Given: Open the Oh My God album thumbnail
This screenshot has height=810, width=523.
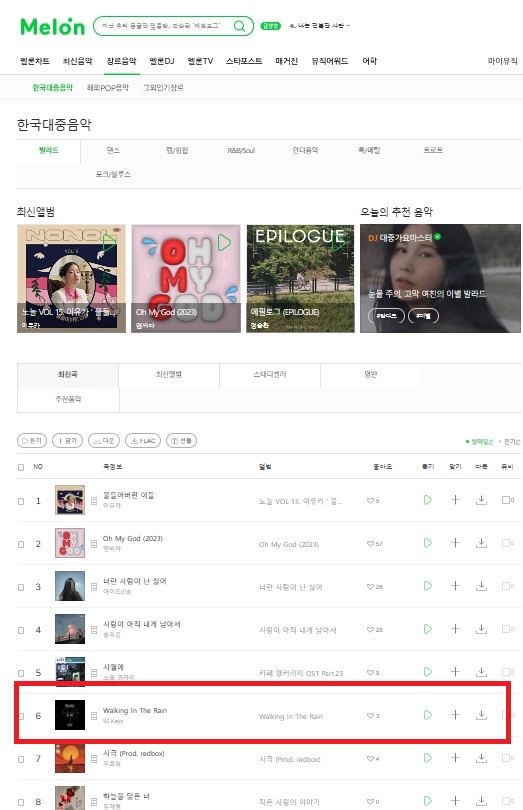Looking at the screenshot, I should coord(70,543).
